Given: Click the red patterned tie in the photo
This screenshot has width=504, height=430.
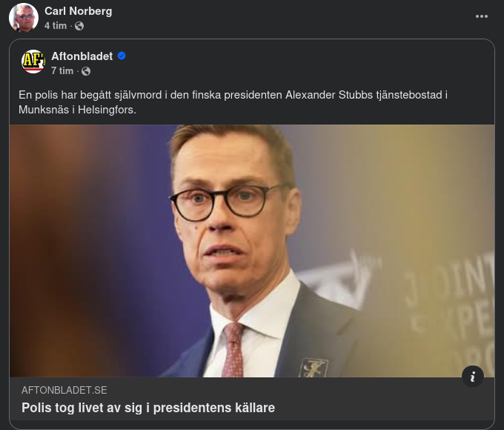Looking at the screenshot, I should tap(232, 351).
